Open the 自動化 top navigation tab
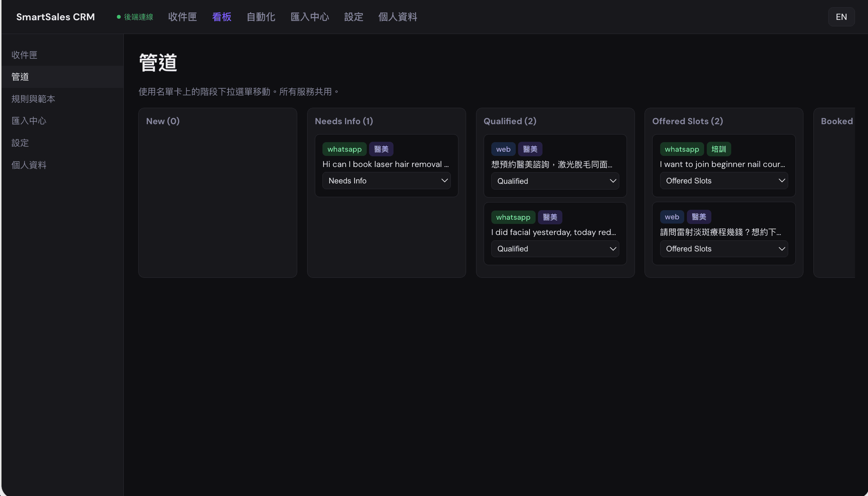Screen dimensions: 868x496 point(261,17)
